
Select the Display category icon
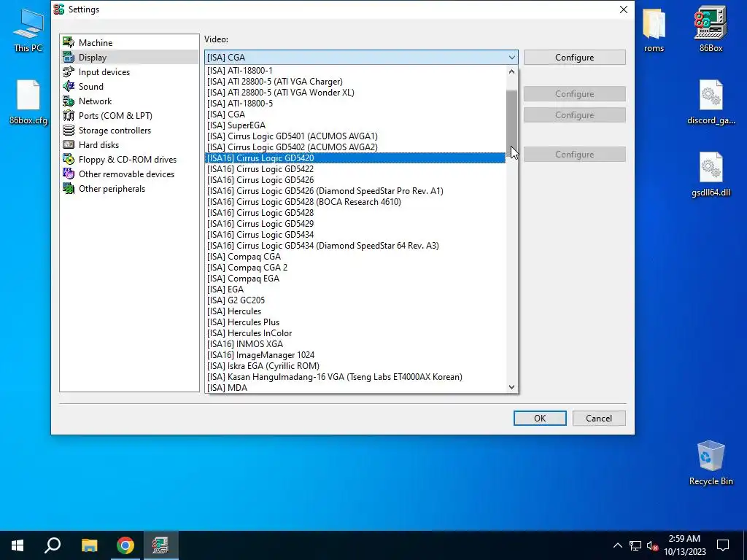point(69,57)
